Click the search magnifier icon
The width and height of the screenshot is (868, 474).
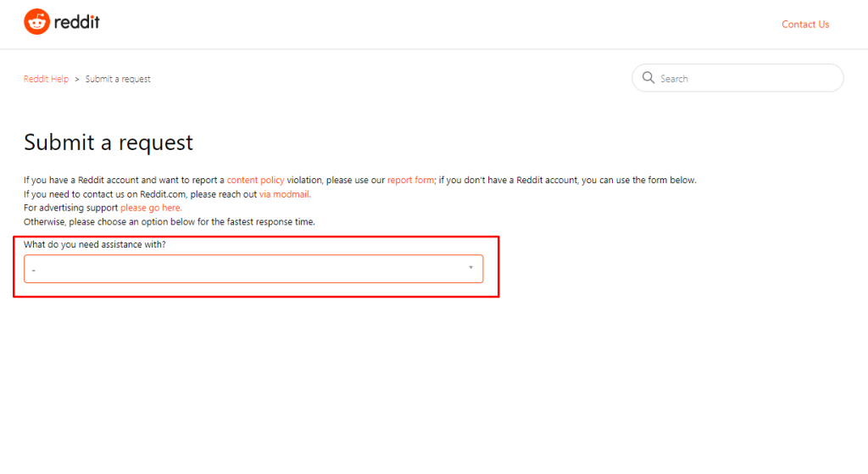[648, 77]
